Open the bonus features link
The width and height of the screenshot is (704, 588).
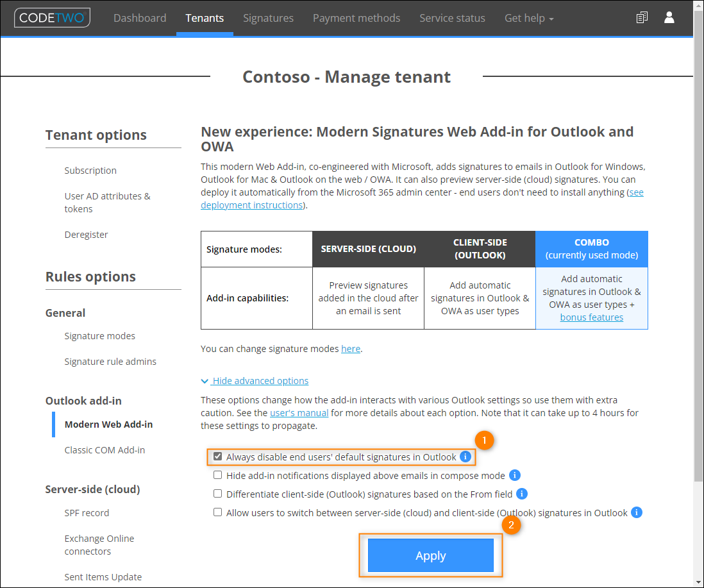pyautogui.click(x=591, y=317)
